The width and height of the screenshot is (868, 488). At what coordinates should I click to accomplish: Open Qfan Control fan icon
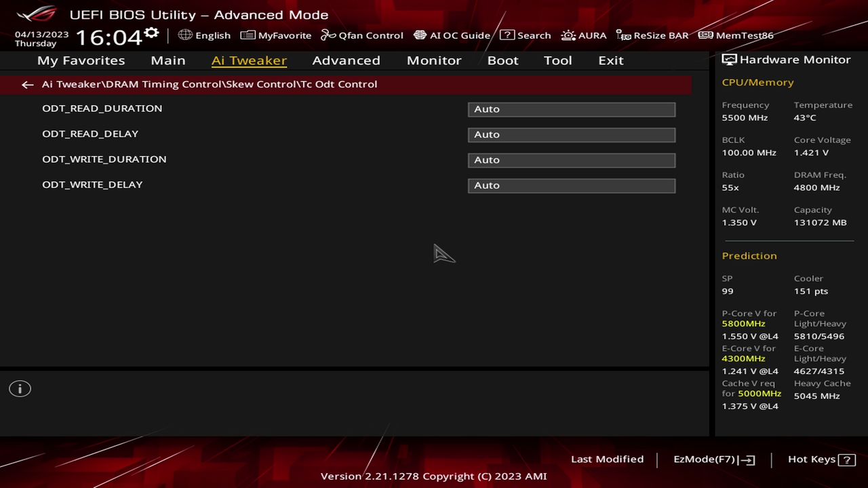[328, 35]
